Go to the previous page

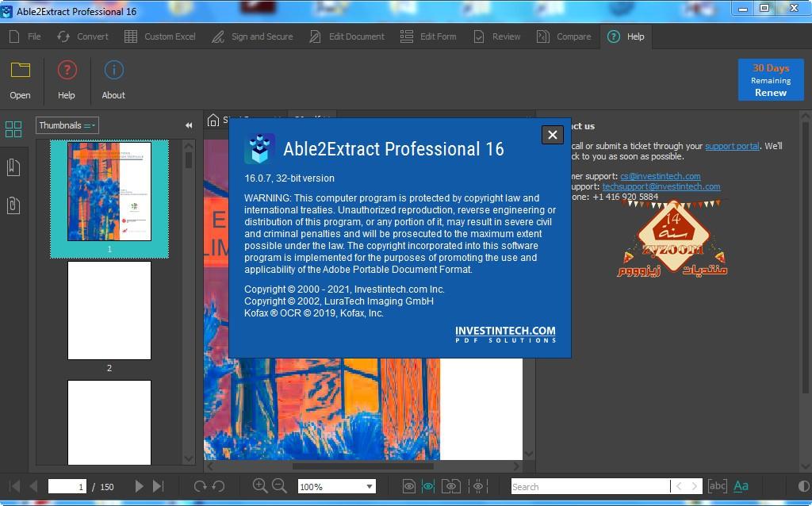pos(33,486)
